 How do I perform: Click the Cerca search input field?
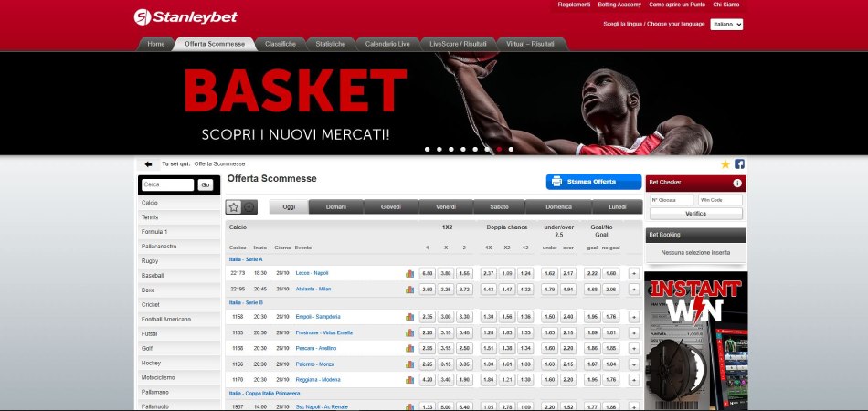tap(168, 184)
